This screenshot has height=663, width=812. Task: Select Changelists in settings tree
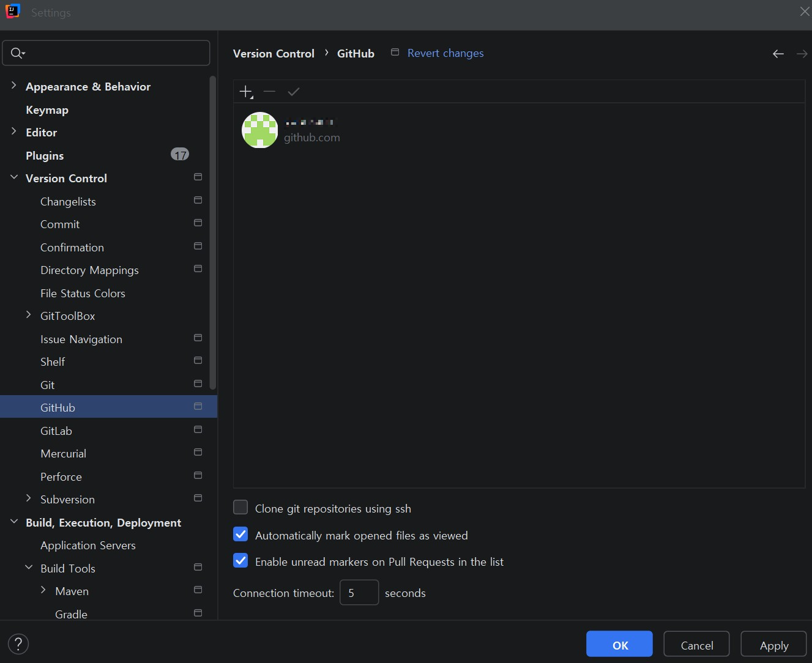(x=68, y=202)
